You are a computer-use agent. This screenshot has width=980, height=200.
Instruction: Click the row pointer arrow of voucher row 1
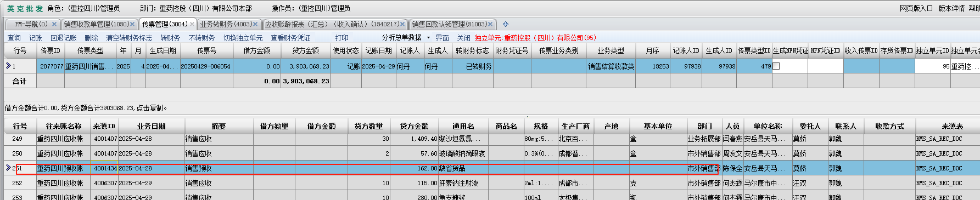point(8,66)
